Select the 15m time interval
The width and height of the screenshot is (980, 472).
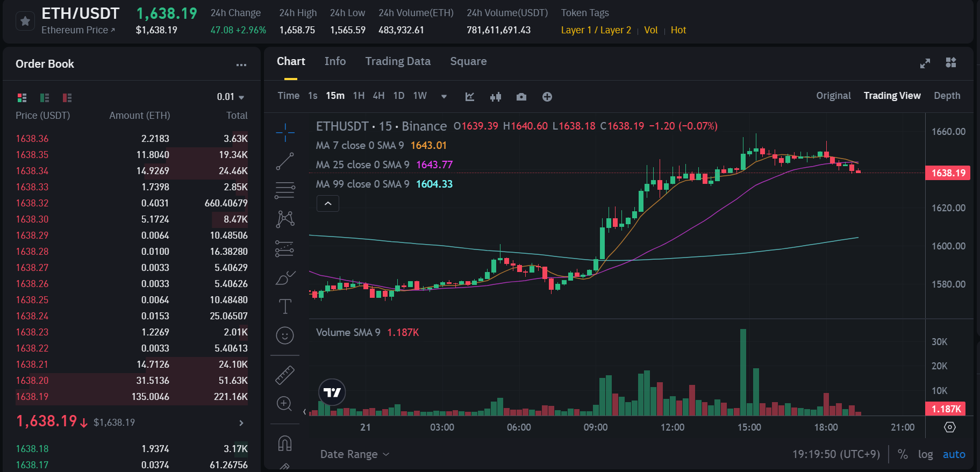pos(335,96)
